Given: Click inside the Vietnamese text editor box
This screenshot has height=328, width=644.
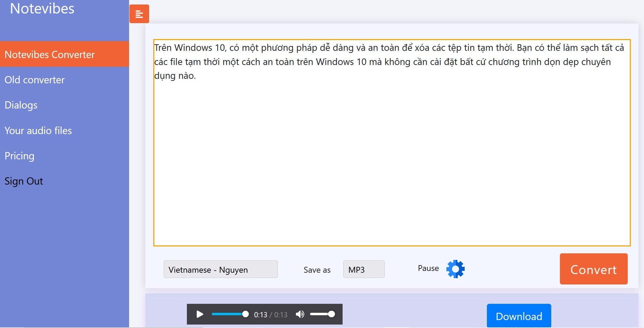Looking at the screenshot, I should [392, 143].
